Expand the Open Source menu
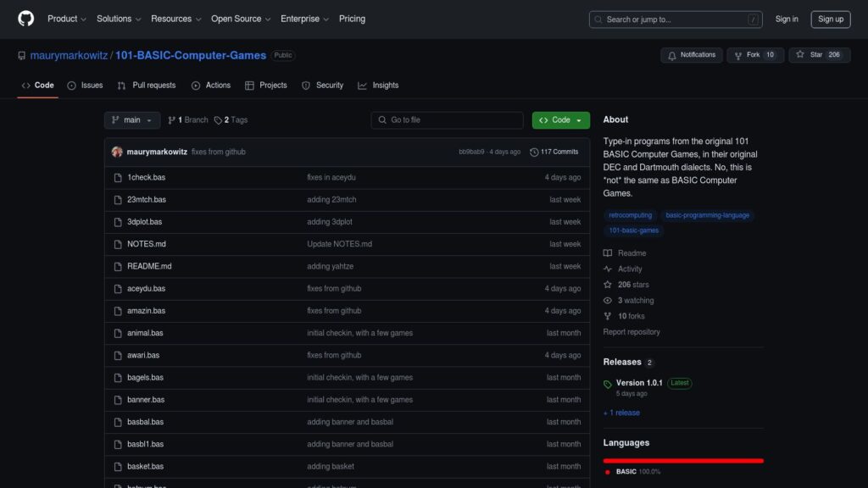The height and width of the screenshot is (488, 868). coord(241,19)
